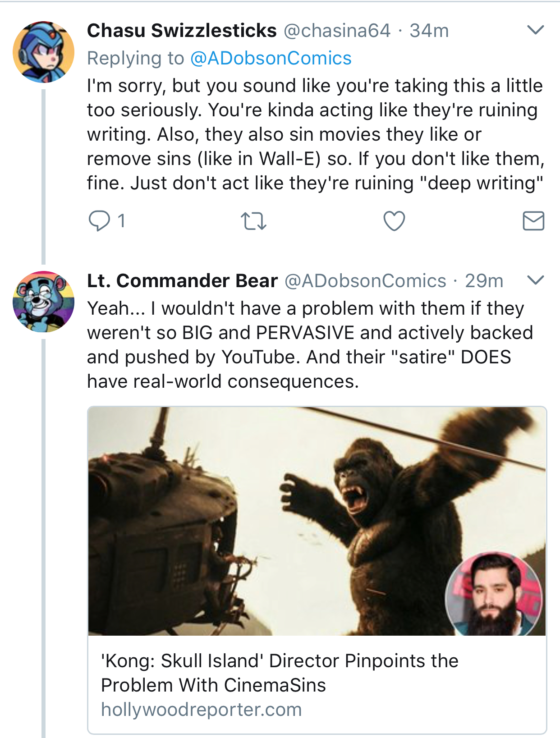Expand options chevron on Chasu's tweet

(536, 30)
